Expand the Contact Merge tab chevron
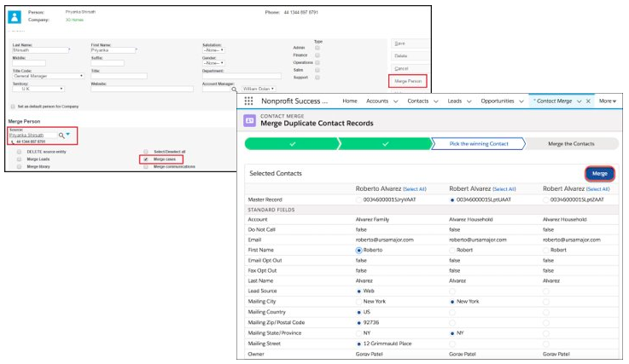The image size is (629, 364). (579, 101)
